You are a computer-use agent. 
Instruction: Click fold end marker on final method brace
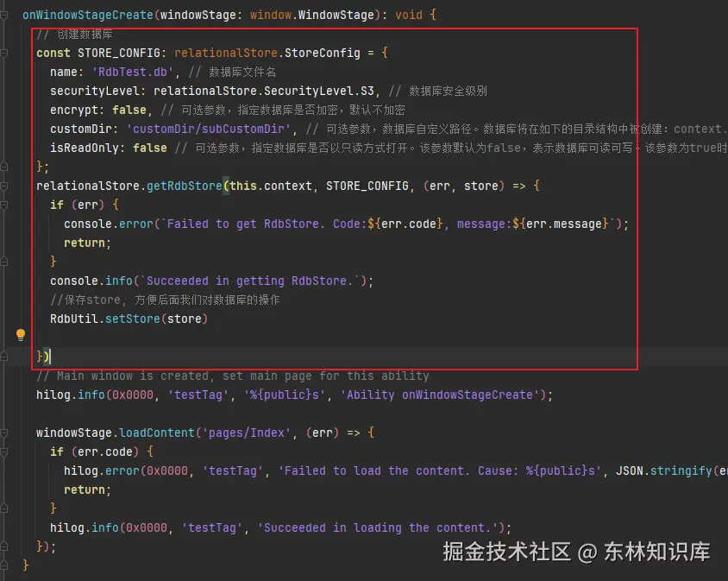click(4, 565)
